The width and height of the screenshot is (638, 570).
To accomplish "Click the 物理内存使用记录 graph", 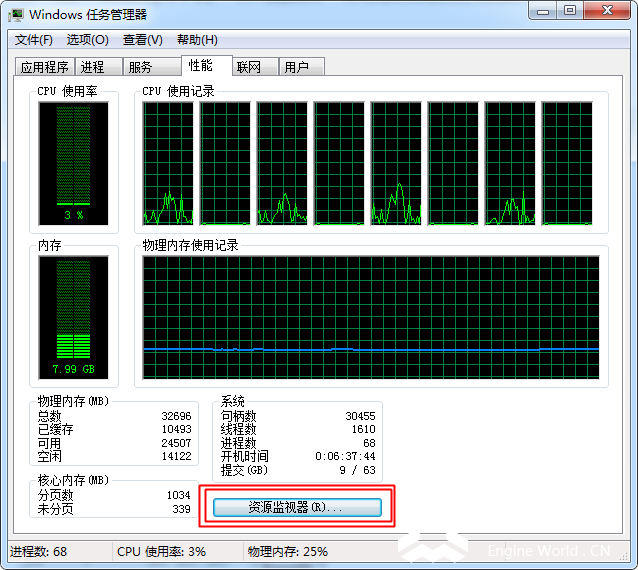I will 371,317.
